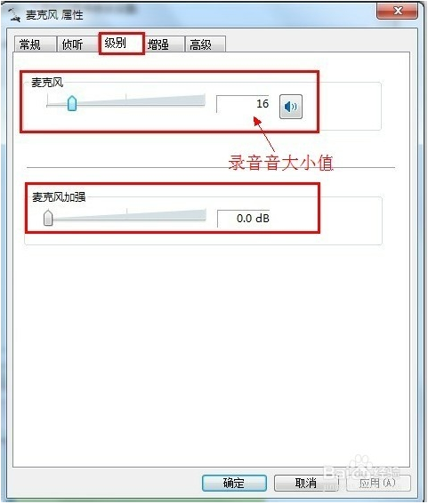The width and height of the screenshot is (428, 504).
Task: Click the 麦克风 volume slider handle
Action: click(x=72, y=103)
